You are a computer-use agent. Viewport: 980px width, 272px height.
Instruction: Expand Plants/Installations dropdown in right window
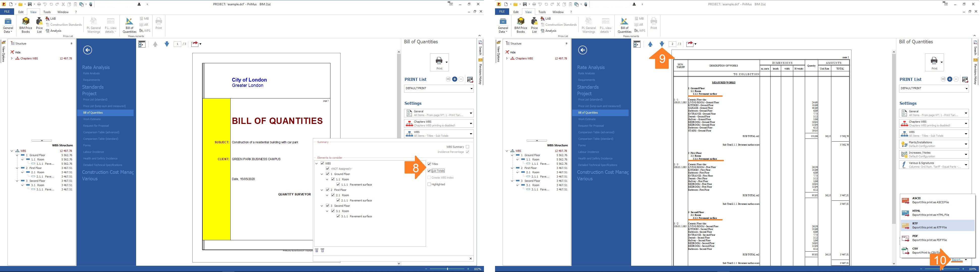point(966,144)
